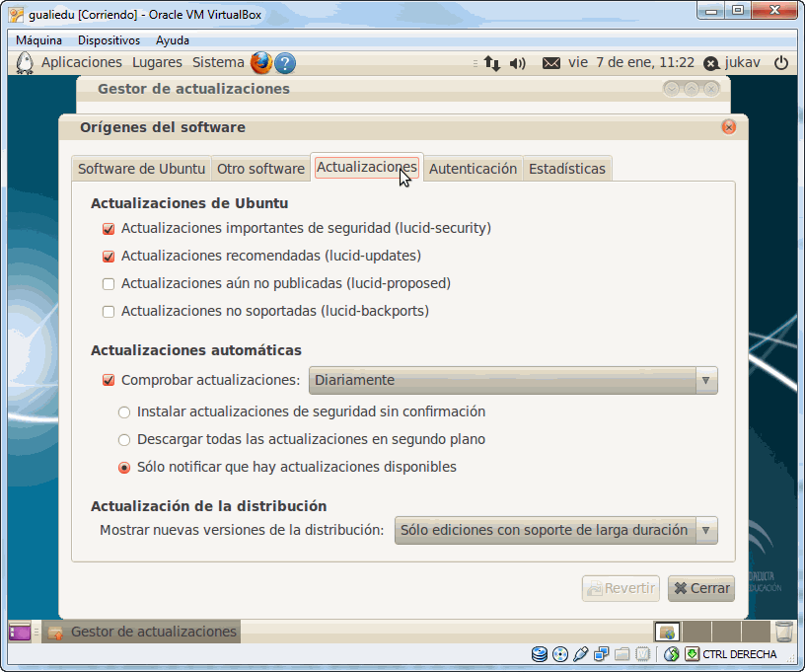
Task: Disable important security updates (lucid-security)
Action: pos(109,229)
